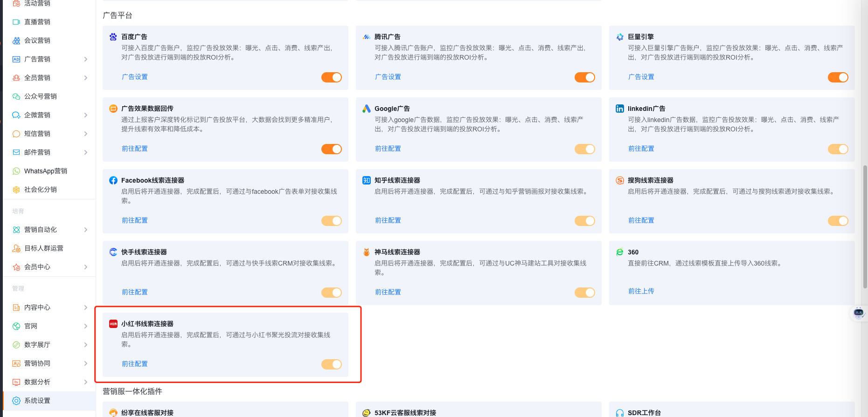Expand the 邮件营销 submenu arrow
Screen dimensions: 868x417
pos(86,152)
